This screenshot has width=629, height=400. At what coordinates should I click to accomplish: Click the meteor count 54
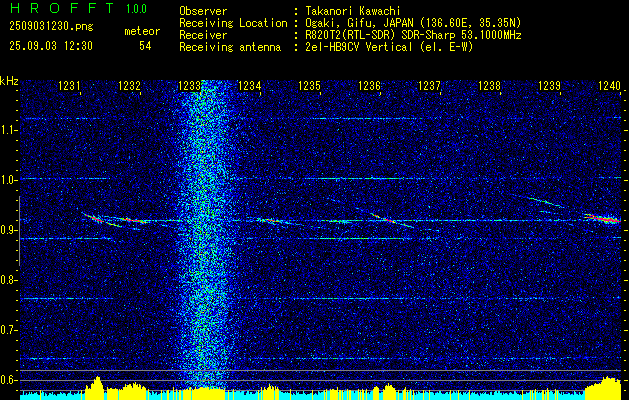pos(145,46)
